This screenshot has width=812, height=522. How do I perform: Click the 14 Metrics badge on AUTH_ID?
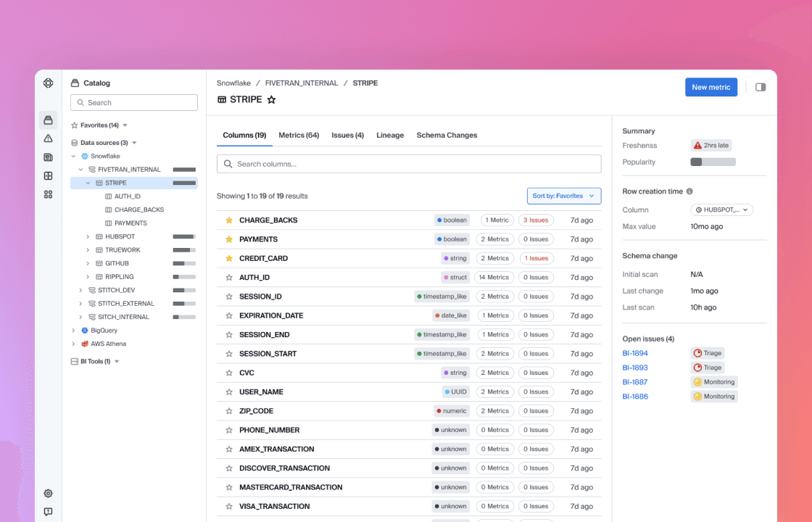494,278
